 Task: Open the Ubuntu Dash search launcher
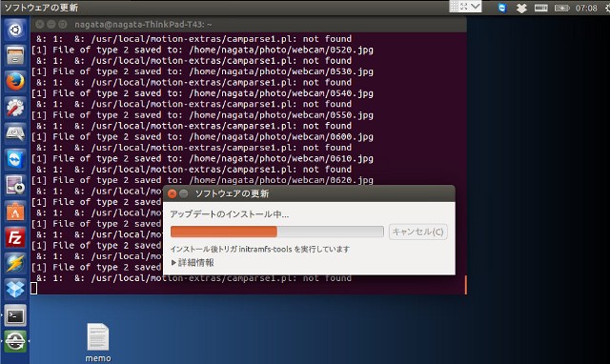[15, 30]
